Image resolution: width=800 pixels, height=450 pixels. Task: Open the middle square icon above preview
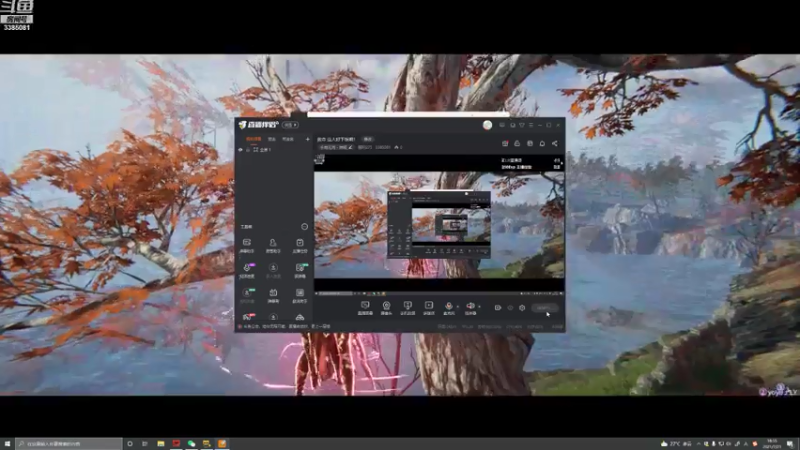(530, 144)
